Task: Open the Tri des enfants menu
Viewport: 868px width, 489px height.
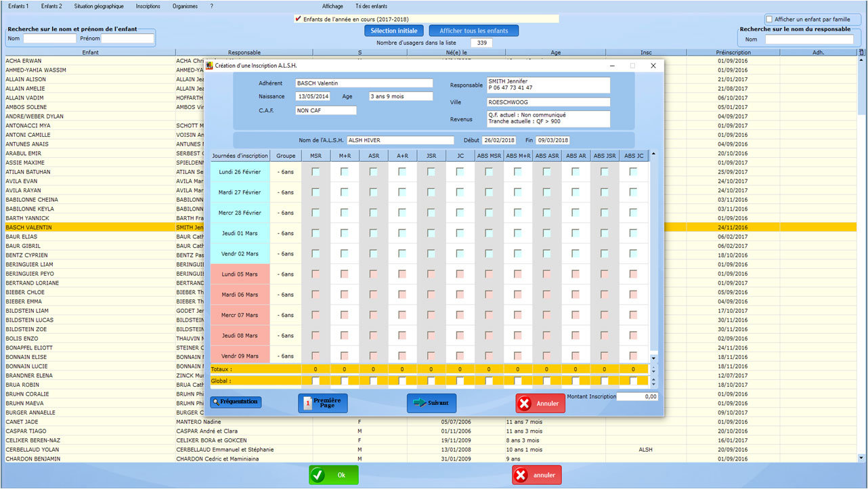Action: point(371,6)
